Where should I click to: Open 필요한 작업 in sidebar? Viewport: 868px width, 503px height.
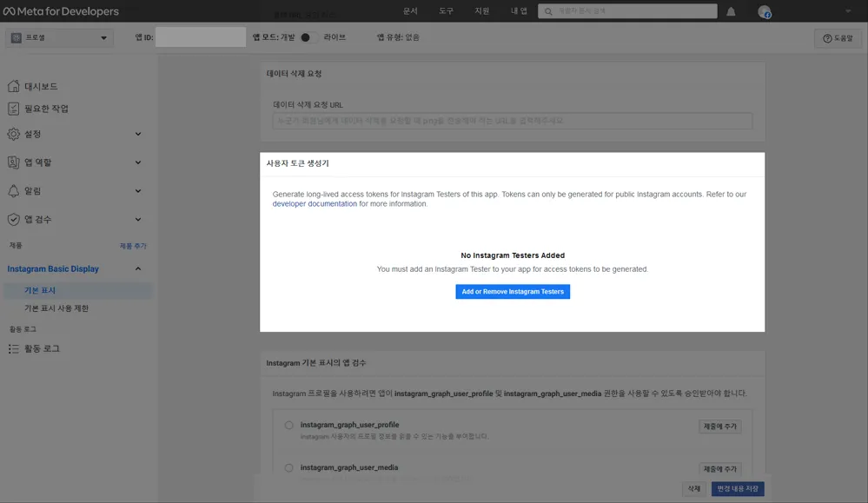pos(47,109)
